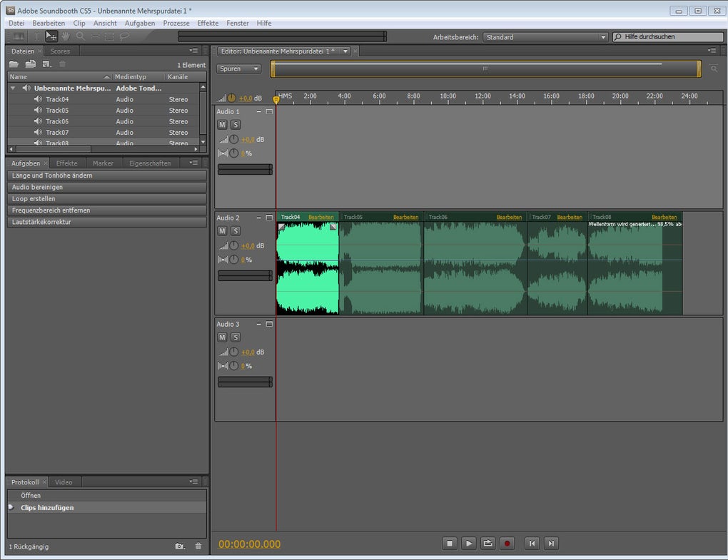Open the Effekte menu
This screenshot has width=728, height=560.
(x=208, y=23)
